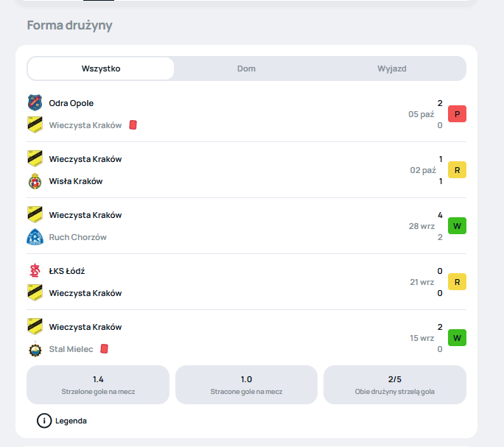
Task: Open the Legenda link
Action: pos(71,421)
